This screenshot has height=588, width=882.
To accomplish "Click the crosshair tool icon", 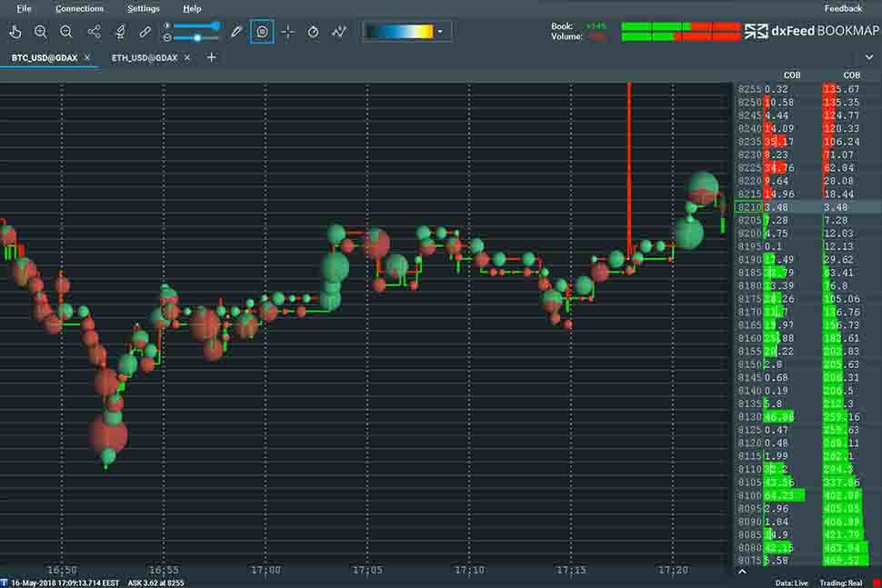I will coord(288,32).
